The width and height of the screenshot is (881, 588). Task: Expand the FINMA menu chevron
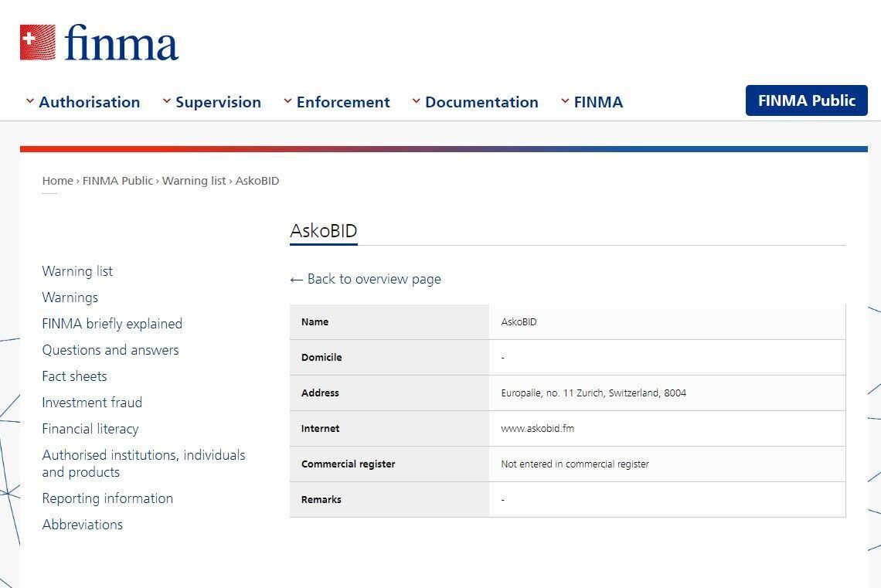[565, 101]
